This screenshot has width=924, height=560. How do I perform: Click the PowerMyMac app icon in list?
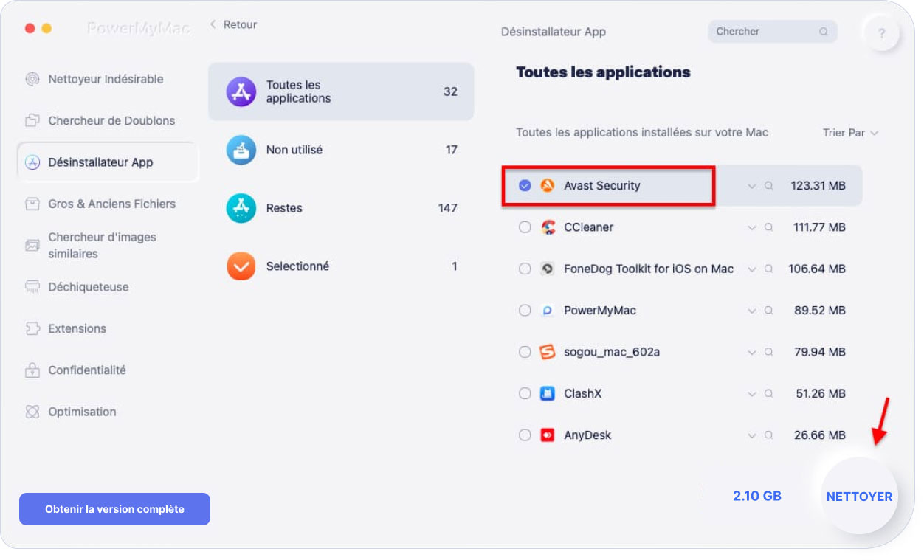tap(547, 311)
